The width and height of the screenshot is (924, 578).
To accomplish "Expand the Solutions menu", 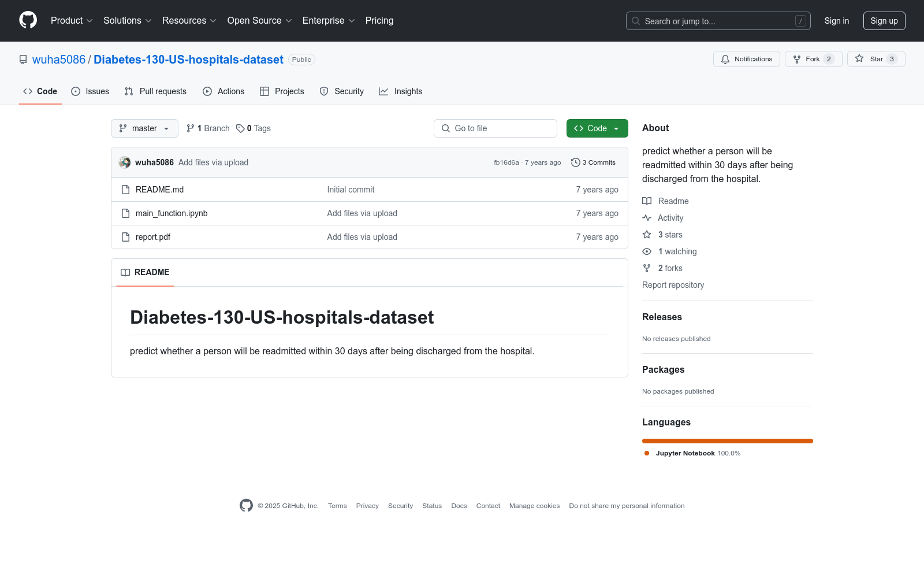I will pyautogui.click(x=128, y=20).
